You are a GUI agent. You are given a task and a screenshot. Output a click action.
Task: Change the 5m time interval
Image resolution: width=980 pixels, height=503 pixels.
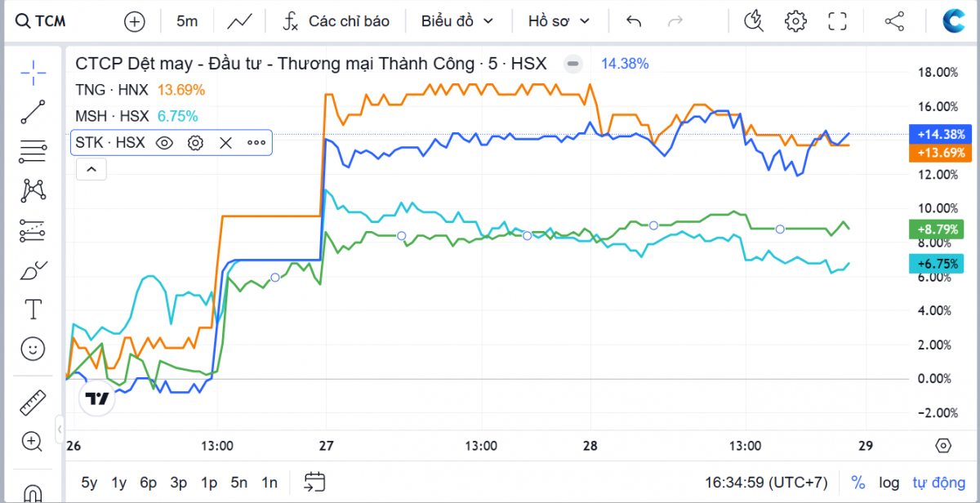click(x=187, y=21)
